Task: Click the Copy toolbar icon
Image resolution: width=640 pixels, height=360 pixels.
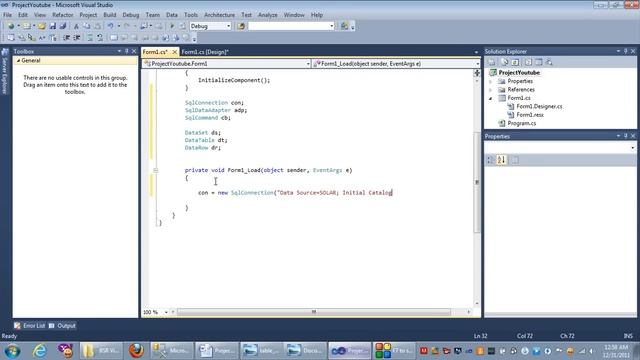Action: tap(87, 26)
